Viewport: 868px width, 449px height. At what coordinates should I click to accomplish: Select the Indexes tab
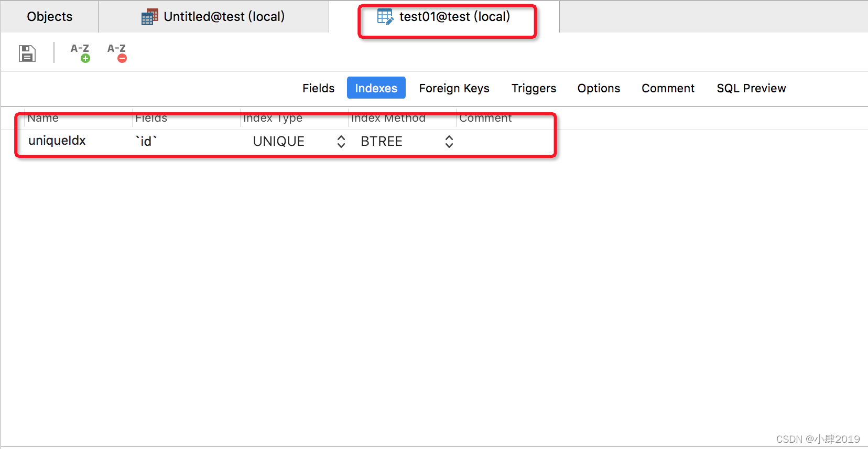376,88
